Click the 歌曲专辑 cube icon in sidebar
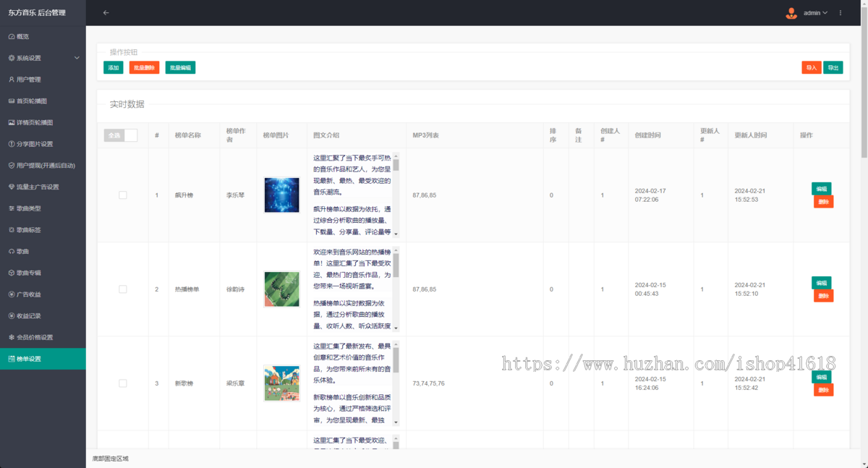Viewport: 868px width, 468px height. coord(12,273)
